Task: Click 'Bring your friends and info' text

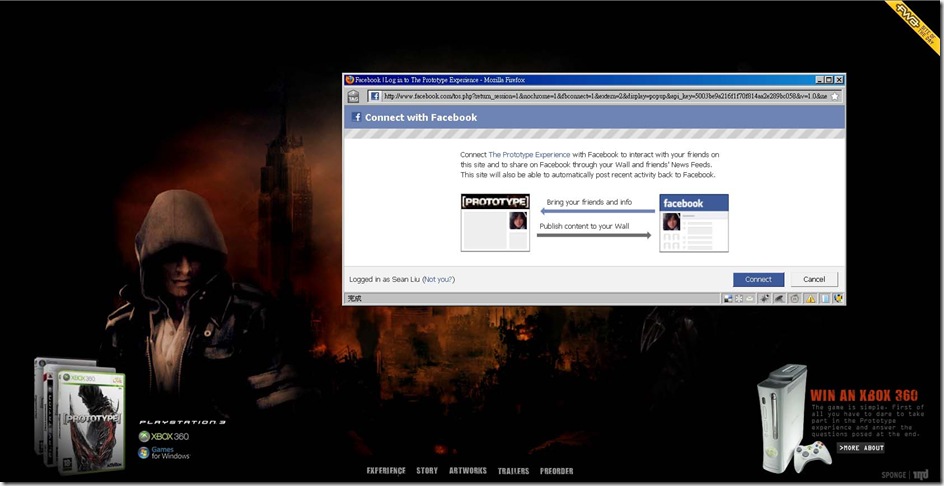Action: tap(589, 202)
